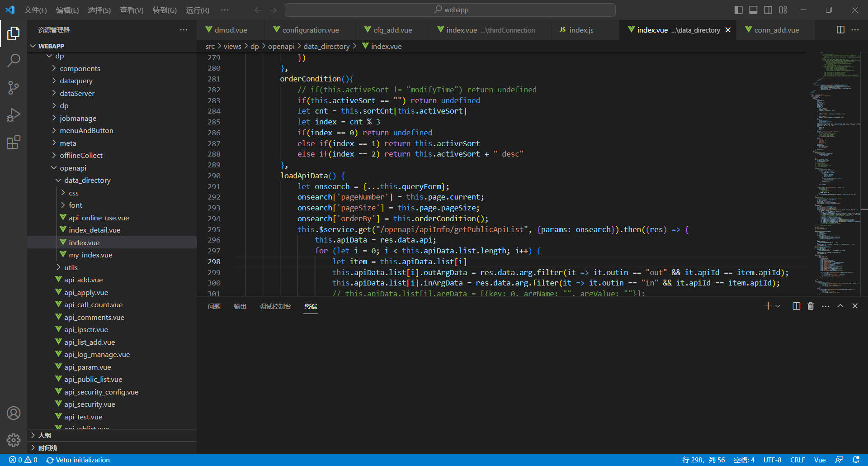The width and height of the screenshot is (868, 466).
Task: Switch to the 输出 output panel tab
Action: pyautogui.click(x=240, y=306)
